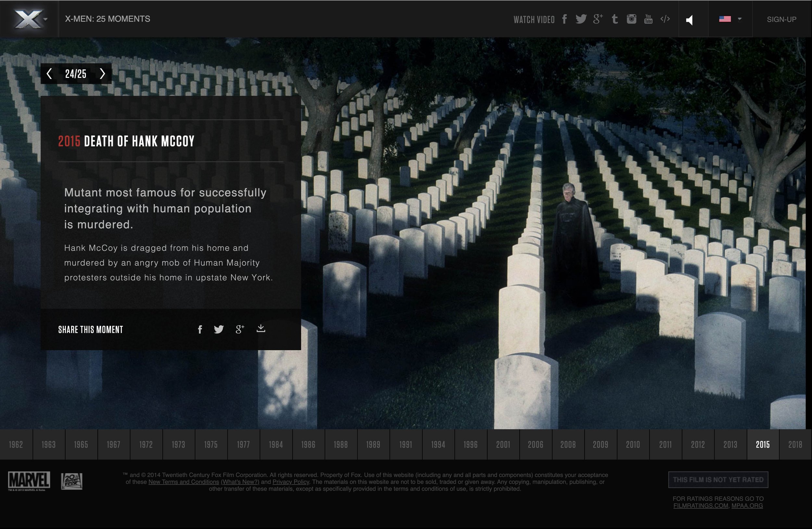Open Twitter page from top bar

click(581, 19)
